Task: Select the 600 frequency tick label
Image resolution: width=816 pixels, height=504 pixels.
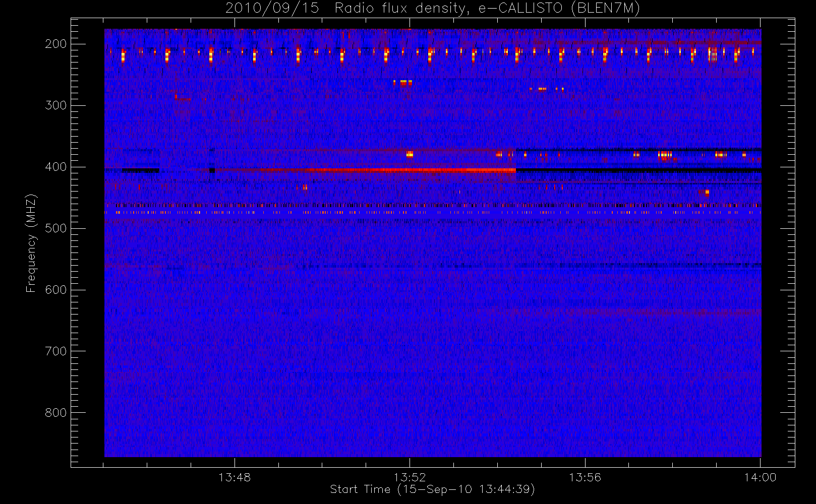Action: (55, 290)
